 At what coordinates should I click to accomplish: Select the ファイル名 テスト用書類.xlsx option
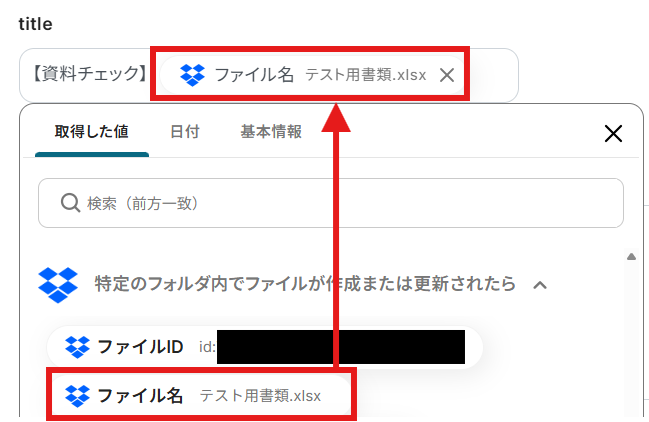tap(201, 396)
